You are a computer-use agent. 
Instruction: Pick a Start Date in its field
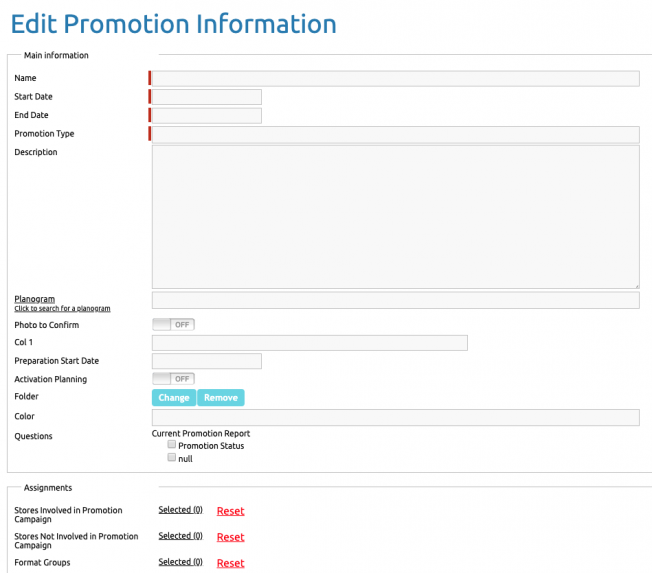click(207, 97)
